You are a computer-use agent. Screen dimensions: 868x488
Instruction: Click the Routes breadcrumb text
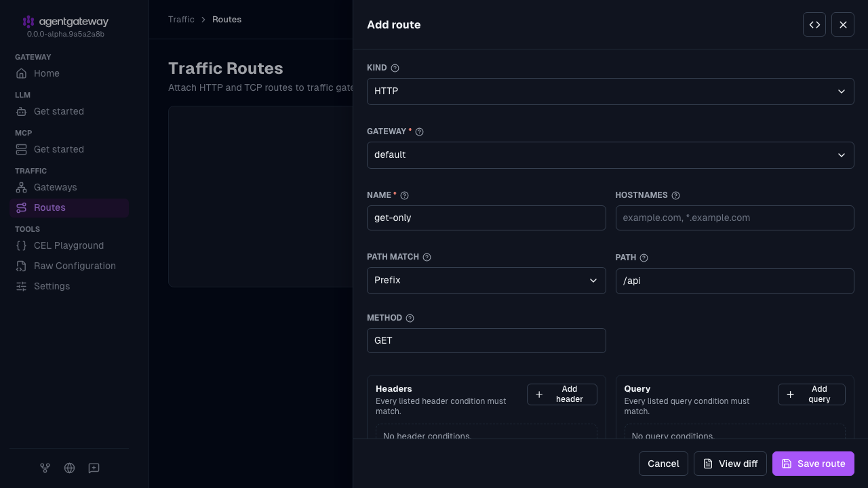click(226, 20)
